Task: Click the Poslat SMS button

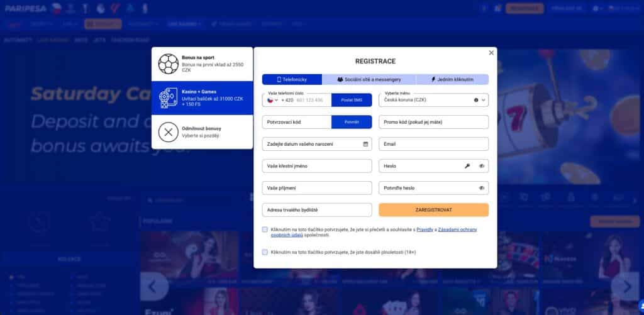Action: pyautogui.click(x=352, y=100)
